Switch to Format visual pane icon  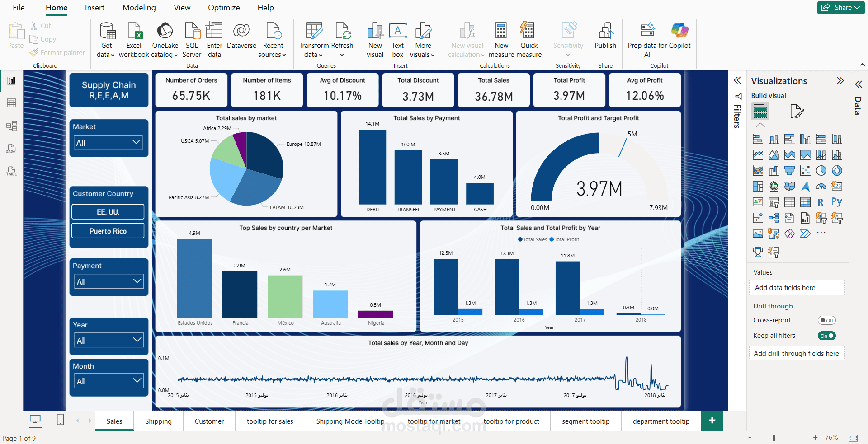(x=797, y=111)
